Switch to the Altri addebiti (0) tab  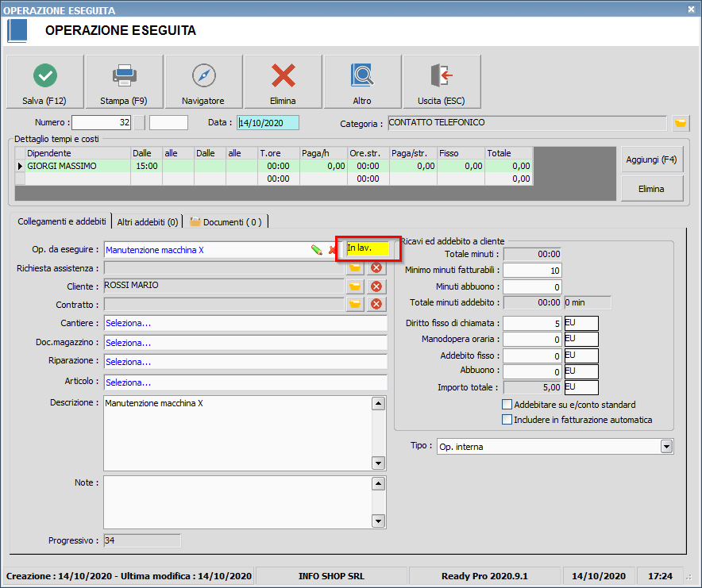pyautogui.click(x=148, y=222)
